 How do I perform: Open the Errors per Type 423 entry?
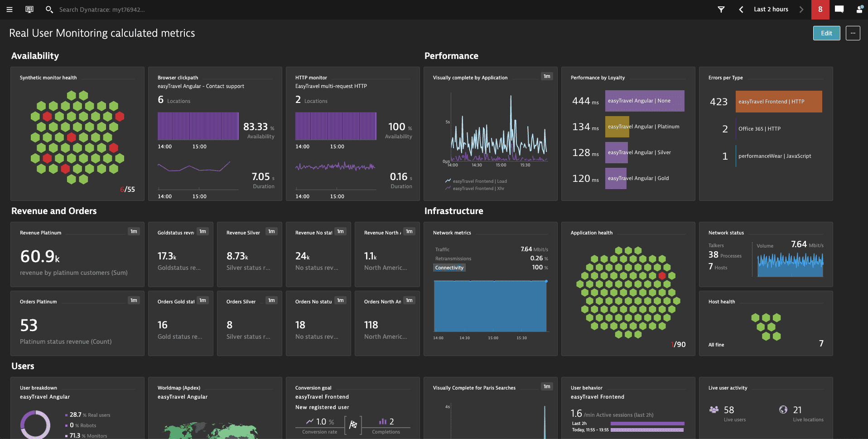778,102
